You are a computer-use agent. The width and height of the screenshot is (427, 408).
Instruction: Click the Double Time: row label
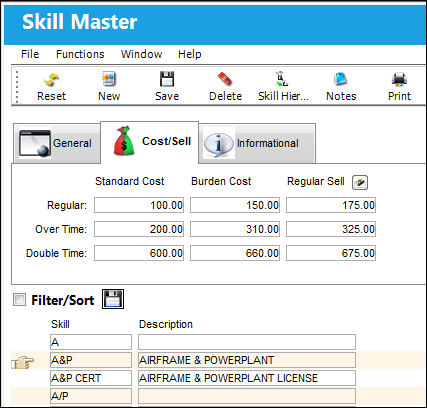[56, 253]
